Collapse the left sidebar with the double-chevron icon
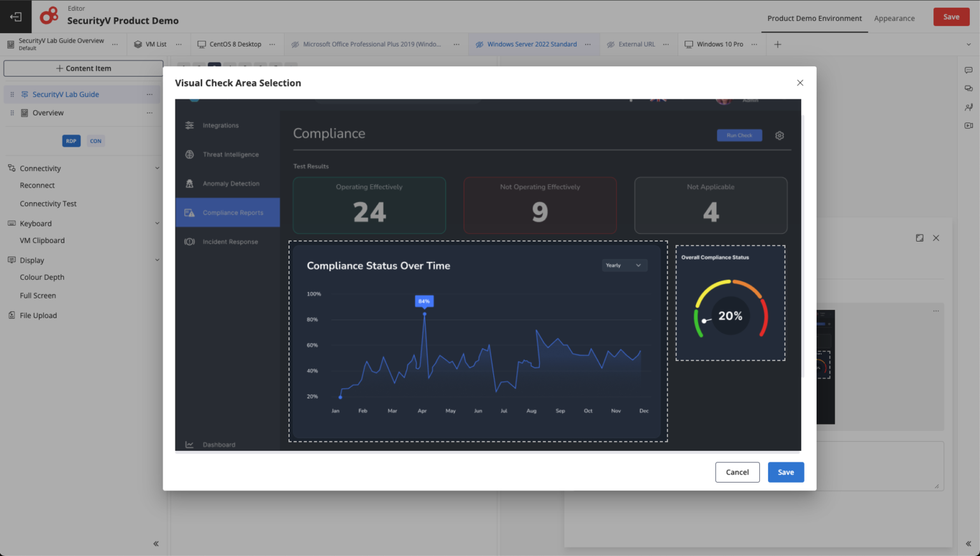The image size is (980, 556). tap(156, 544)
